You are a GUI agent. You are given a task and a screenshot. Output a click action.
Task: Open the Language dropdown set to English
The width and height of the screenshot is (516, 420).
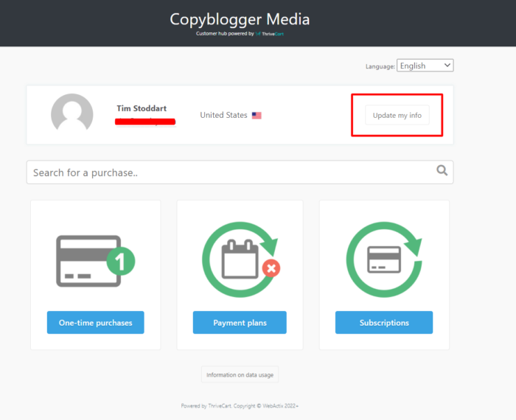(x=425, y=66)
